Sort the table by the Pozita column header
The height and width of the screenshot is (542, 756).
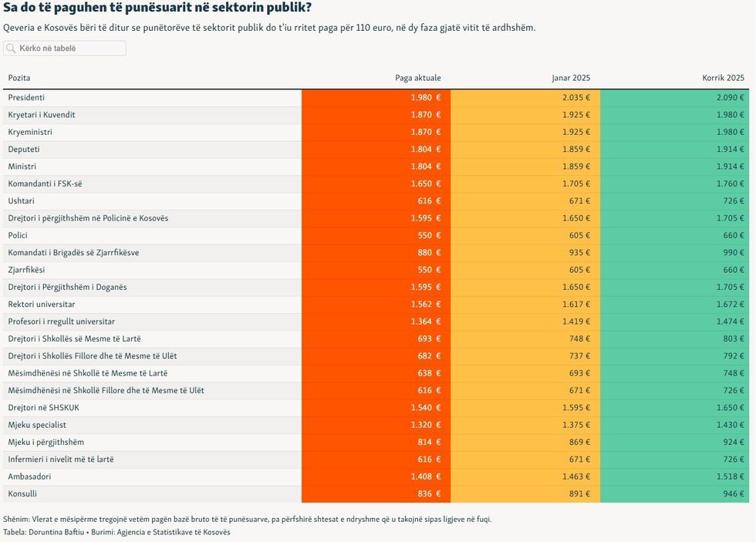coord(19,78)
